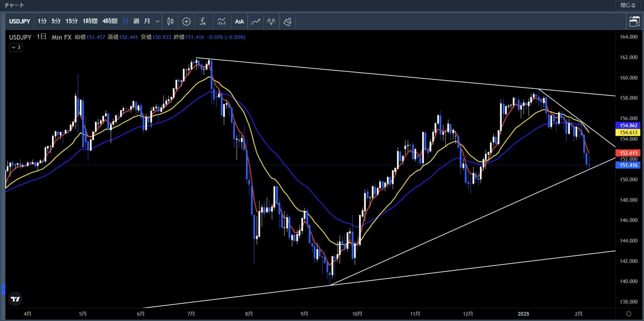Click the 158.000 price axis label

pyautogui.click(x=629, y=98)
